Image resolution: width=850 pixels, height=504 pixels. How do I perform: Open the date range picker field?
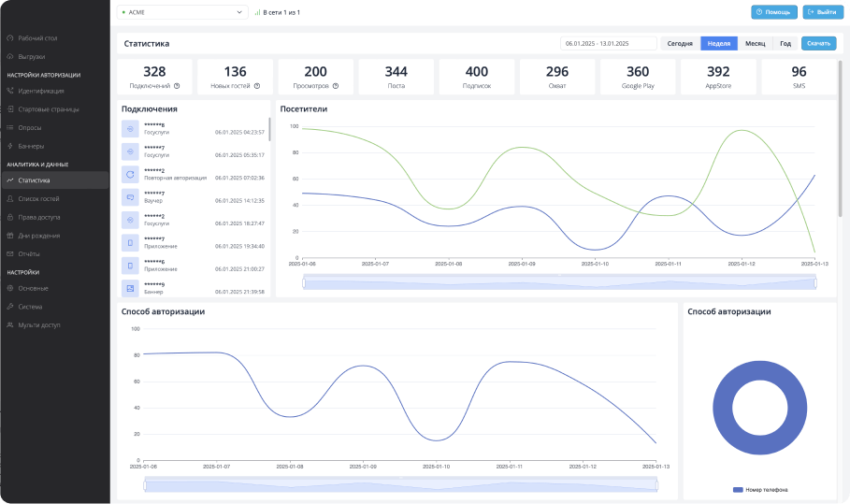tap(608, 44)
